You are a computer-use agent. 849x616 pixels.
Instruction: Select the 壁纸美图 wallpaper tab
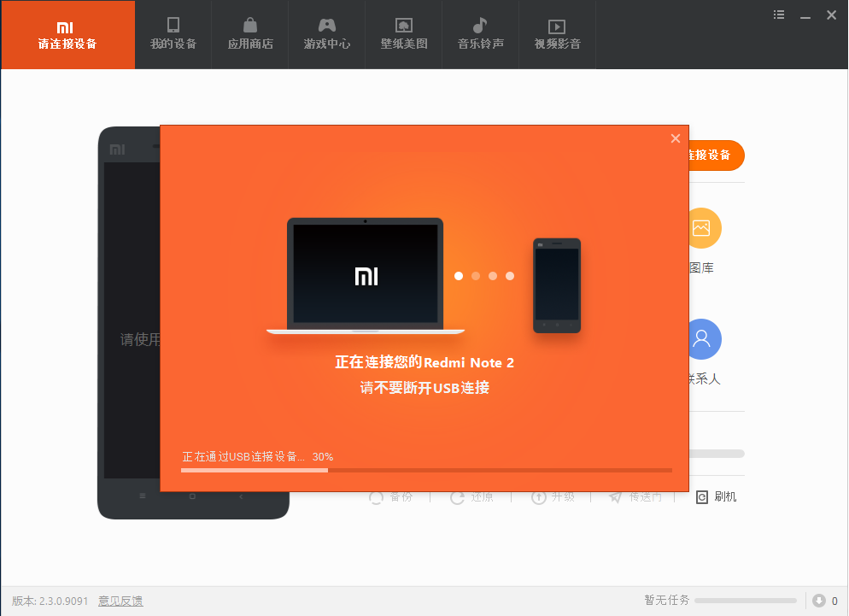(x=404, y=34)
